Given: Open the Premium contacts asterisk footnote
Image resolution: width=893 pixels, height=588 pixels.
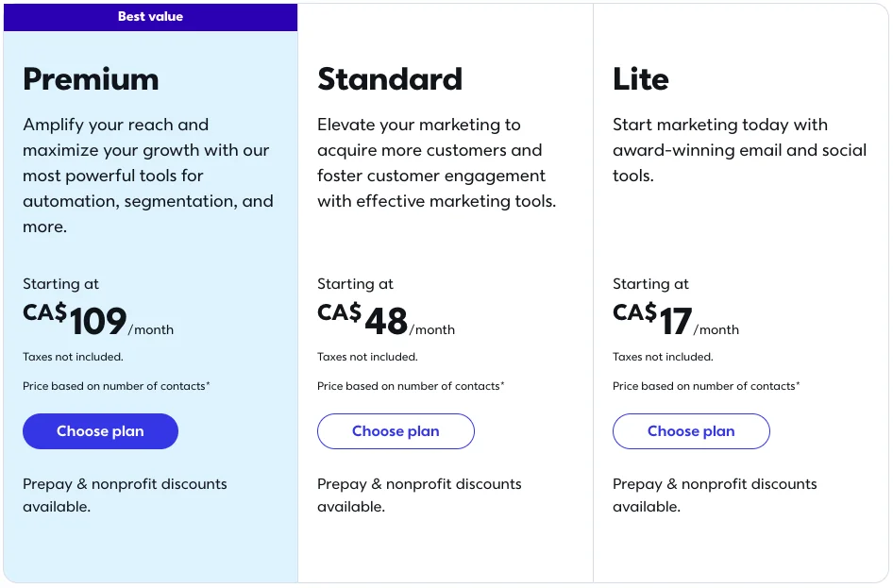Looking at the screenshot, I should point(208,383).
